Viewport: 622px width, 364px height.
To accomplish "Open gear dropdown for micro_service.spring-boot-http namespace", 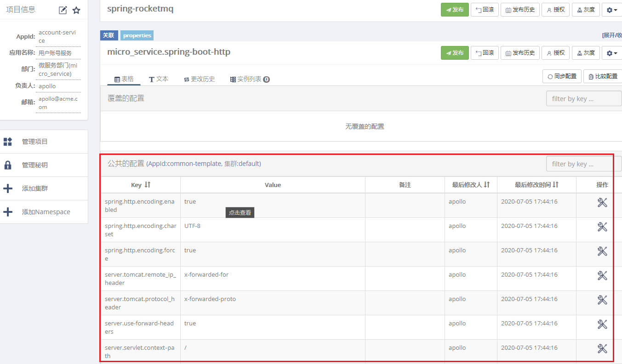I will (x=612, y=53).
